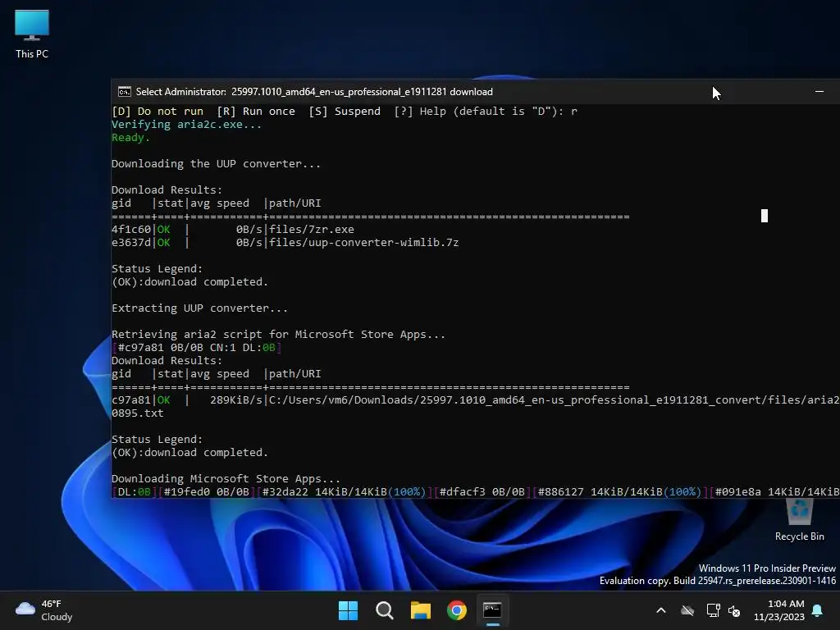The image size is (840, 630).
Task: Open the notification bell
Action: click(x=818, y=610)
